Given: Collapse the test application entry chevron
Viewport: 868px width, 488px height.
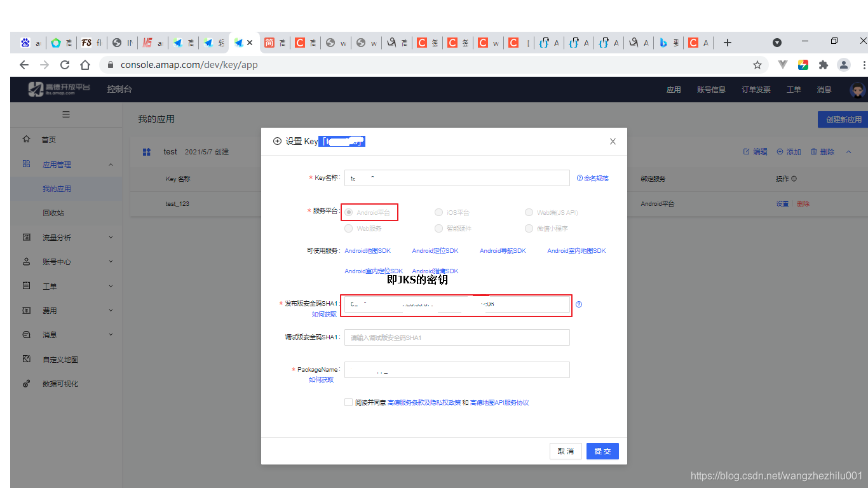Looking at the screenshot, I should [x=848, y=151].
